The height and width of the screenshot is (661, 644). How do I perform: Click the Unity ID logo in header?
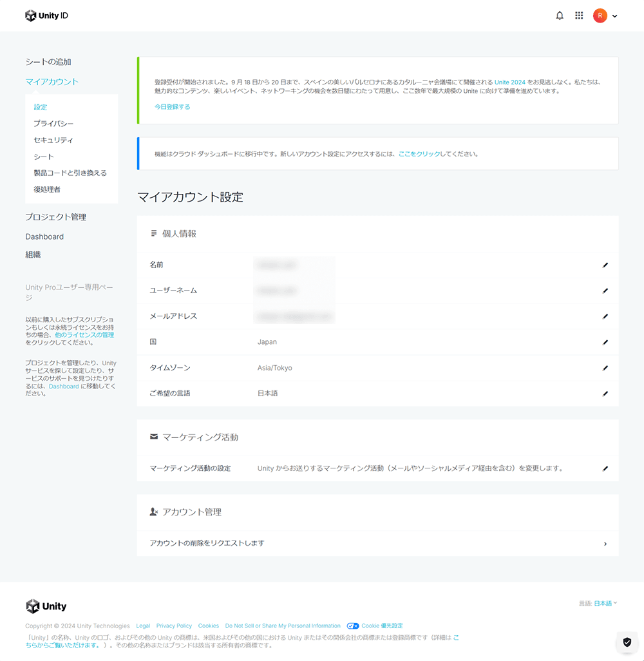[47, 15]
